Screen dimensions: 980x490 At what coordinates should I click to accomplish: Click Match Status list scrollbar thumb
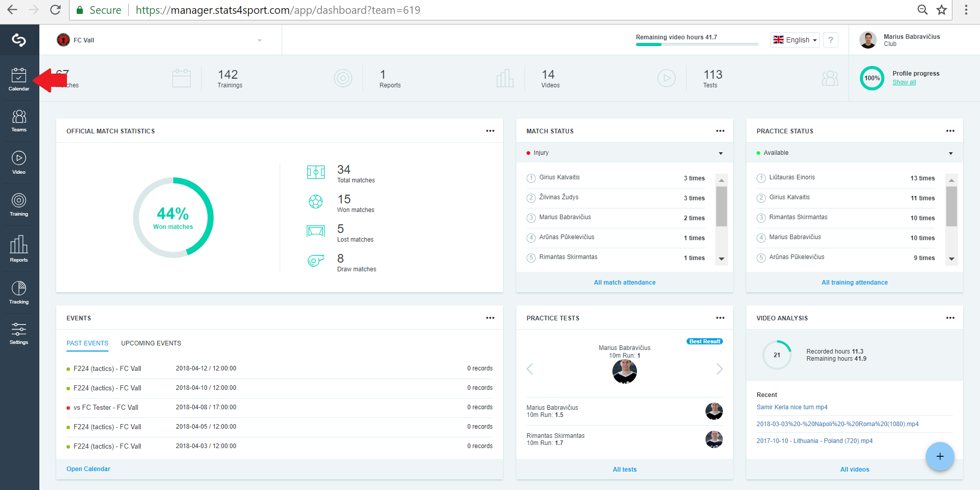[721, 206]
